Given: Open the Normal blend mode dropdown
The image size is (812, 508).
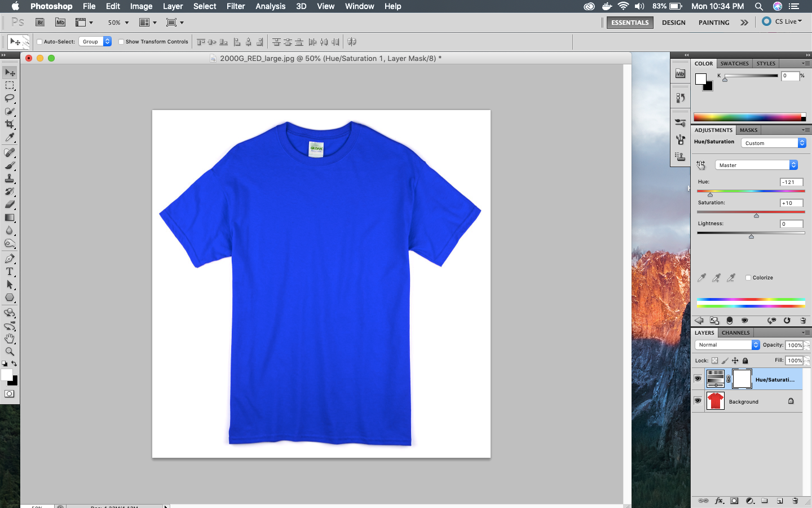Looking at the screenshot, I should click(727, 345).
